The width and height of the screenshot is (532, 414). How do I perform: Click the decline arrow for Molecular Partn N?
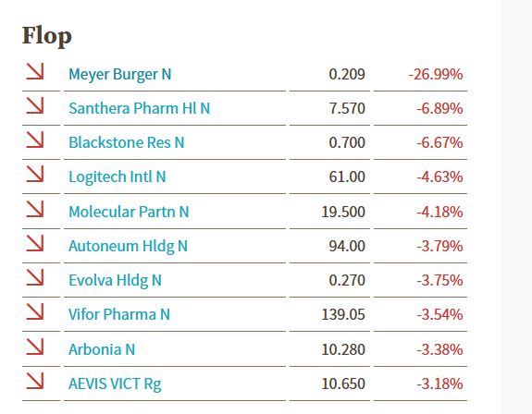click(35, 209)
